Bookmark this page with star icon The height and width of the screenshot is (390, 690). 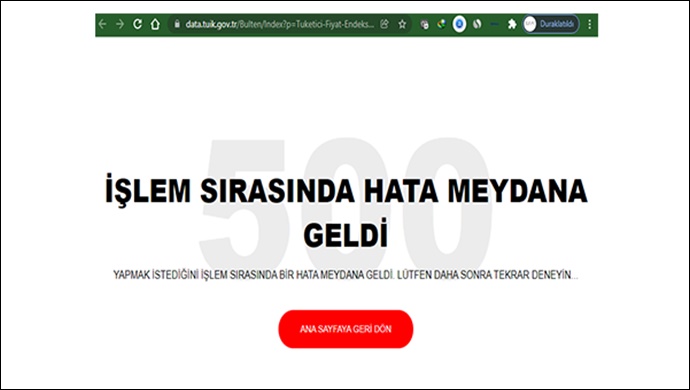[402, 24]
